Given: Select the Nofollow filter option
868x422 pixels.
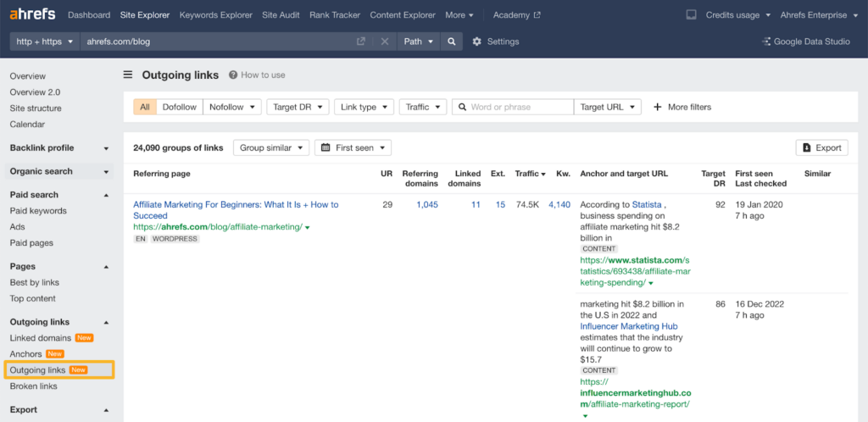Looking at the screenshot, I should point(231,107).
